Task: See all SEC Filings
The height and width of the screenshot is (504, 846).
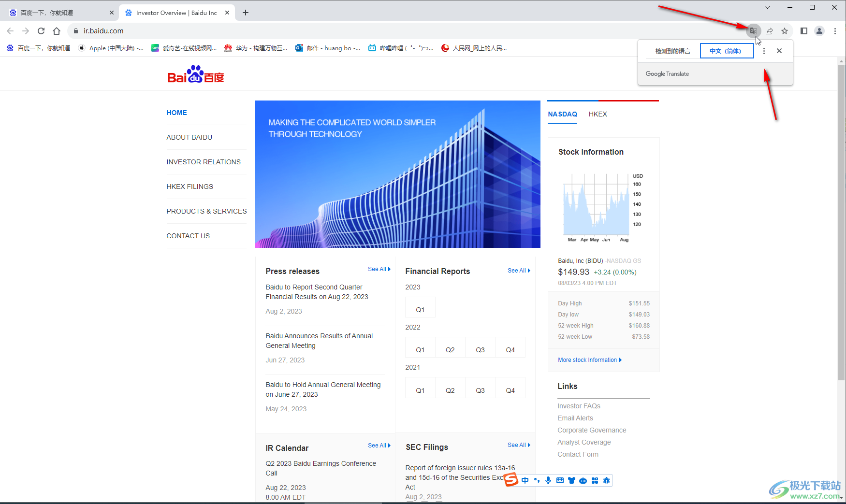Action: pos(519,445)
